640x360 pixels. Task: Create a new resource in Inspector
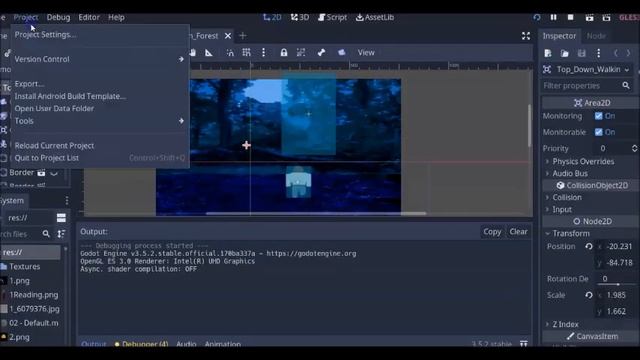tap(548, 53)
